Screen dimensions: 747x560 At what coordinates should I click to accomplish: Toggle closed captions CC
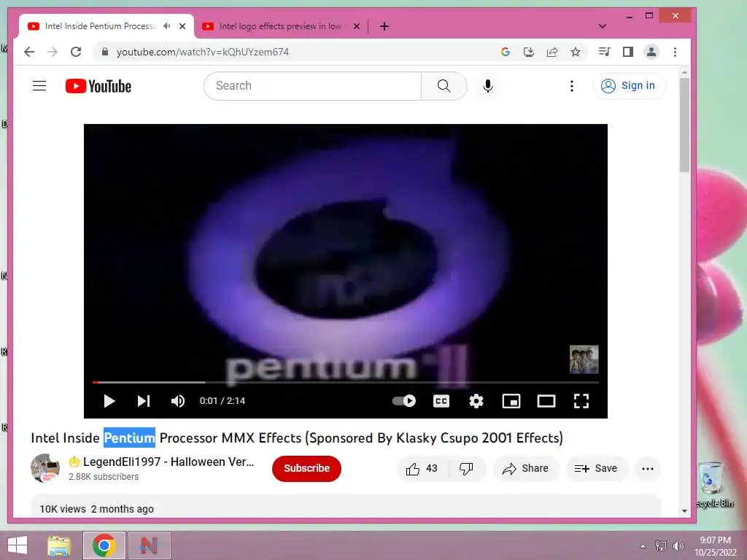(441, 401)
